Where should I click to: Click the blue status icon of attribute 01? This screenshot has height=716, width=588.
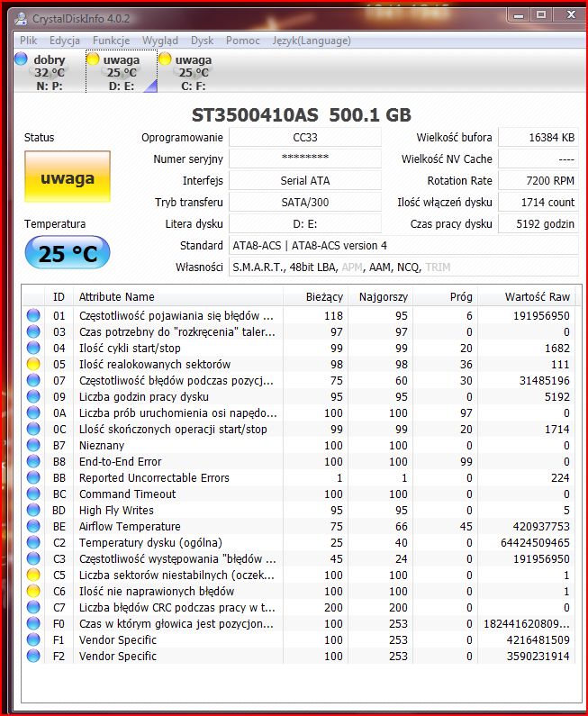(33, 315)
